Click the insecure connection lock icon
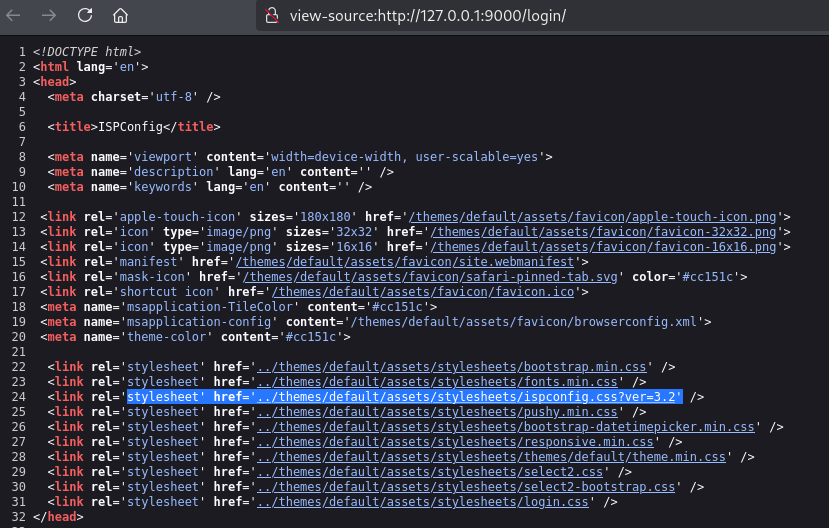Screen dimensions: 829x528 [x=270, y=16]
